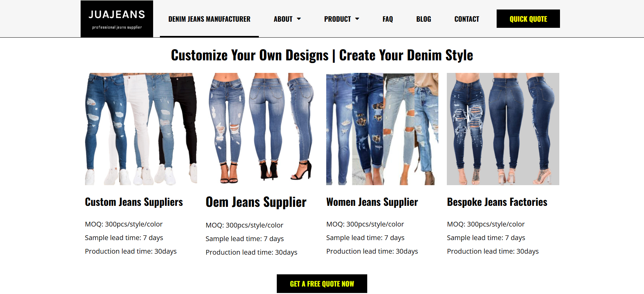Open Bespoke Jeans Factories heading link
The image size is (644, 294).
point(497,202)
